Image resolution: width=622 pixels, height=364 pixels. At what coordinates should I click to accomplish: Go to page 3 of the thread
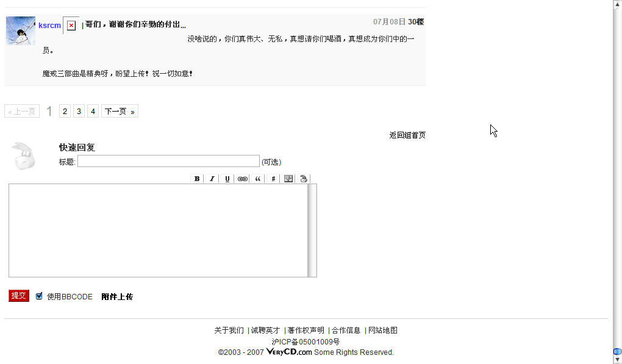(79, 112)
